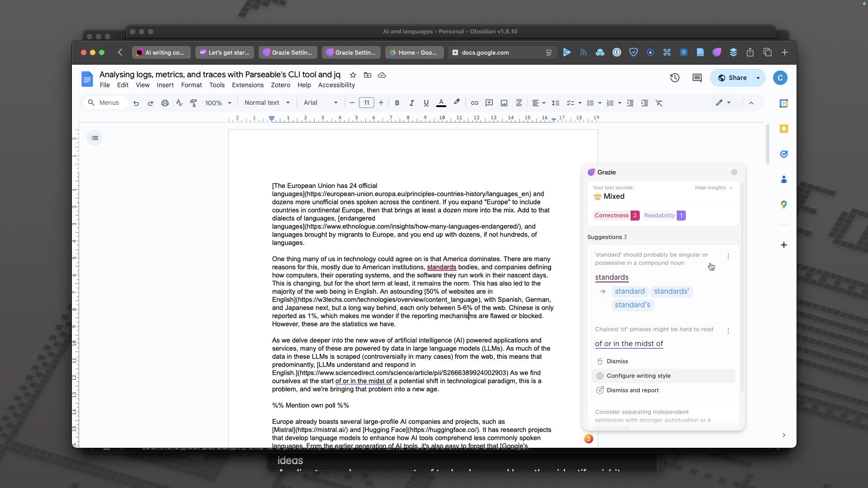Toggle bold formatting
The width and height of the screenshot is (868, 488).
pos(396,103)
